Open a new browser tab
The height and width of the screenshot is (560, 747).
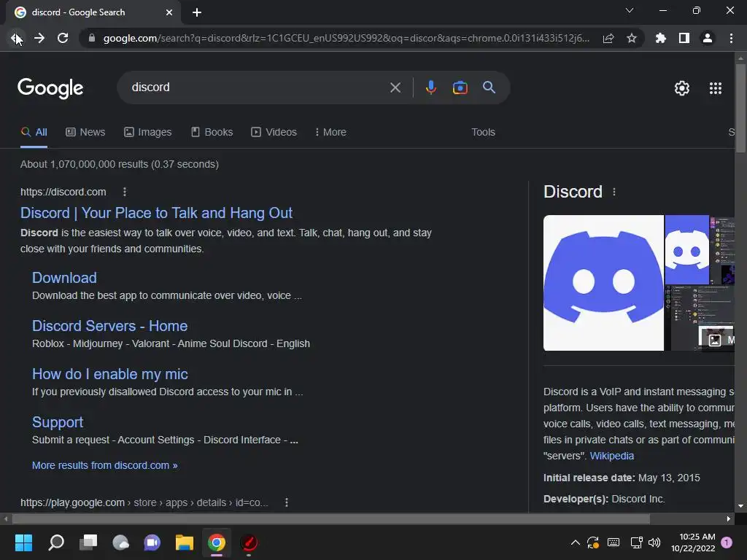click(x=197, y=12)
